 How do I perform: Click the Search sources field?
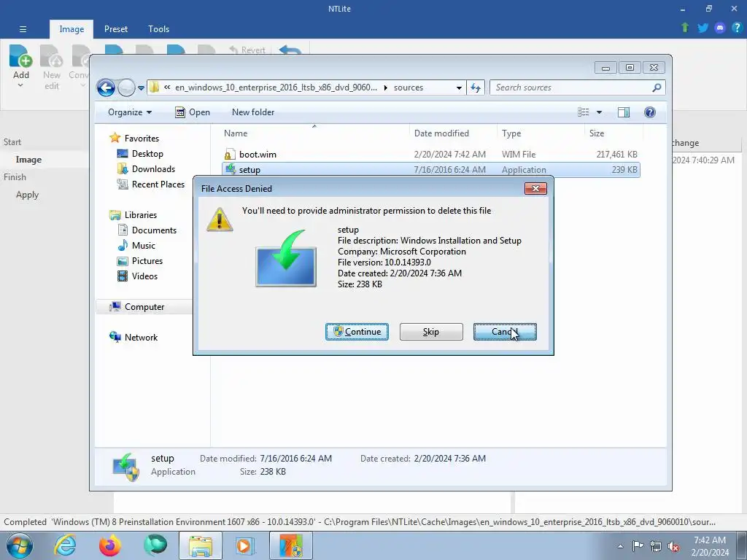[570, 87]
